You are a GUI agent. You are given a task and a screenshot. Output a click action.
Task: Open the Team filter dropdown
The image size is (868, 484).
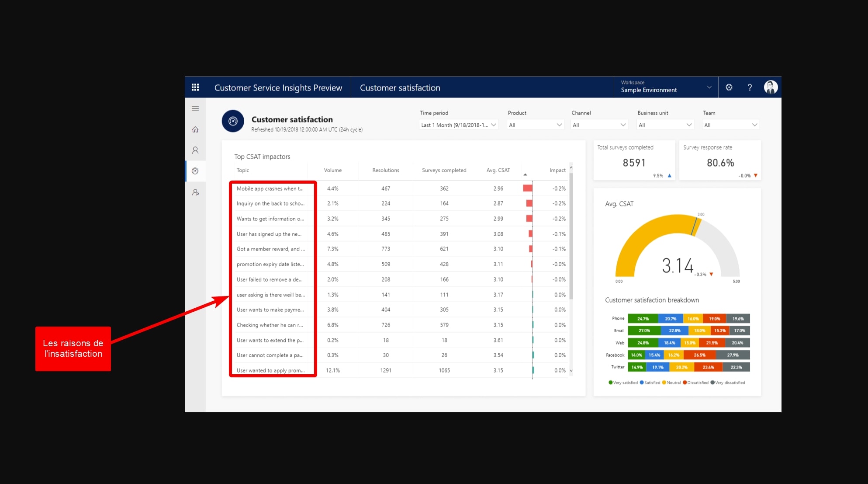tap(730, 125)
